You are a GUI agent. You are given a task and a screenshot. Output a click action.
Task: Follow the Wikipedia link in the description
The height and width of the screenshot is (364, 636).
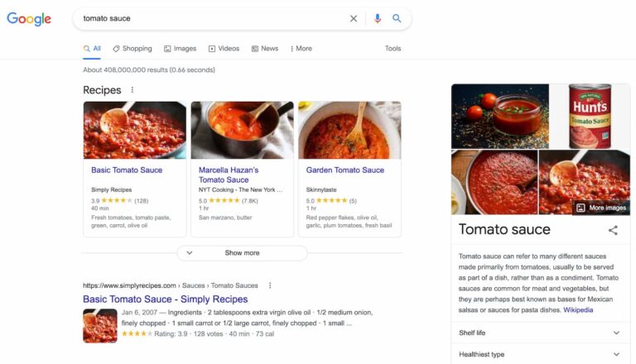coord(578,309)
